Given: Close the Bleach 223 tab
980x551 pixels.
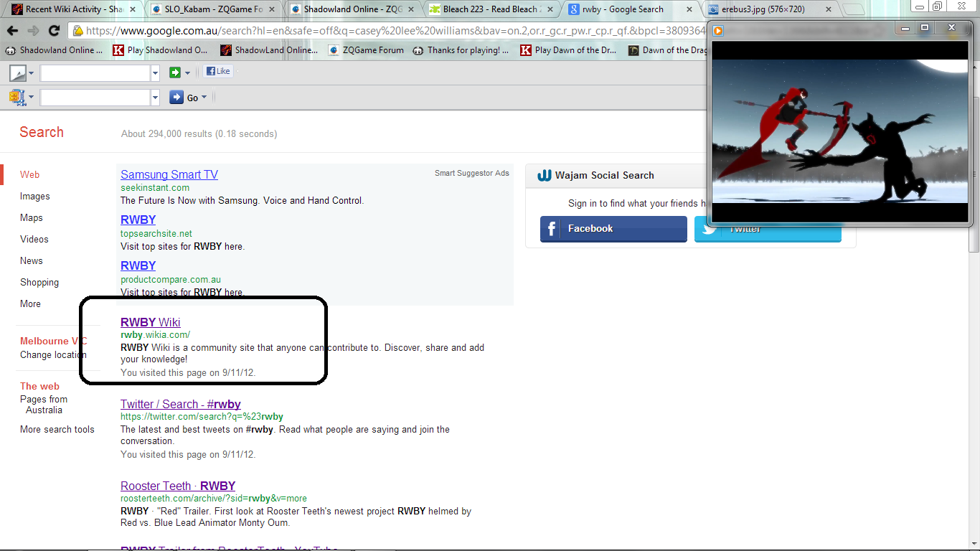Looking at the screenshot, I should pos(550,9).
